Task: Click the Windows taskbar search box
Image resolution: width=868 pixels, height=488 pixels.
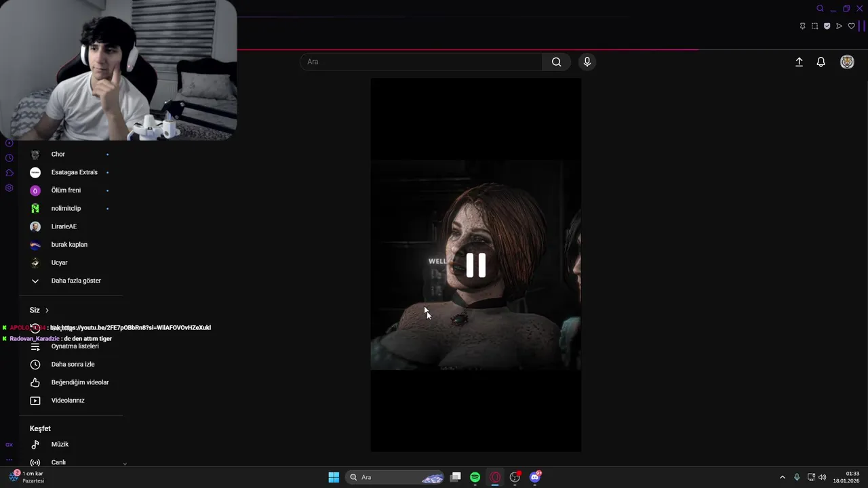Action: [395, 477]
